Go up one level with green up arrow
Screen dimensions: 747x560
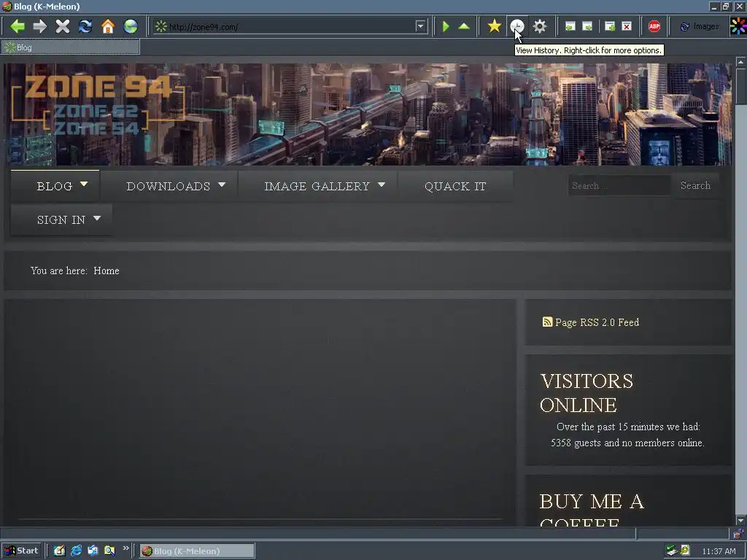click(x=463, y=26)
